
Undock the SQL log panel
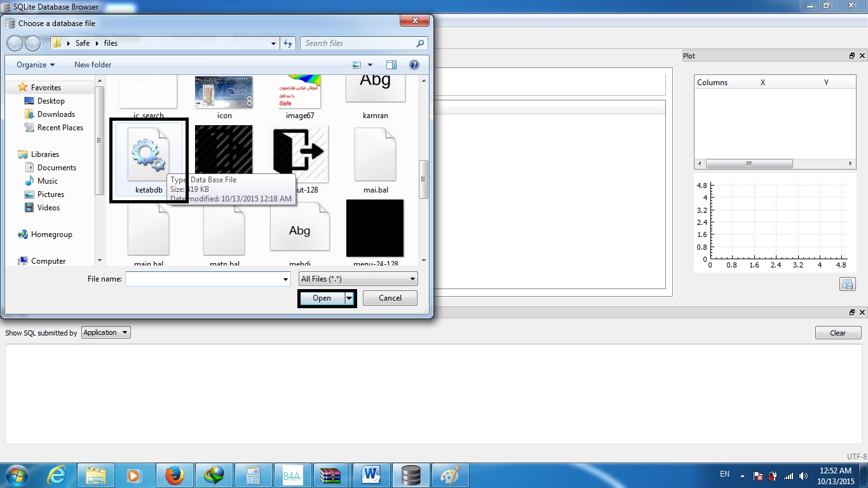tap(852, 313)
